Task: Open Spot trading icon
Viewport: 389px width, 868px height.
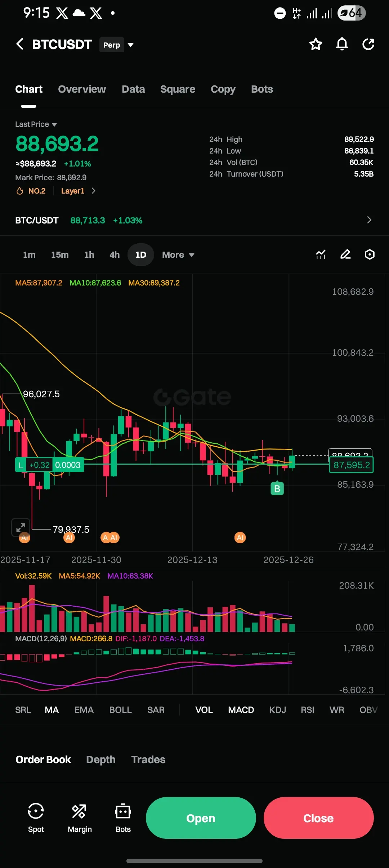Action: 36,818
